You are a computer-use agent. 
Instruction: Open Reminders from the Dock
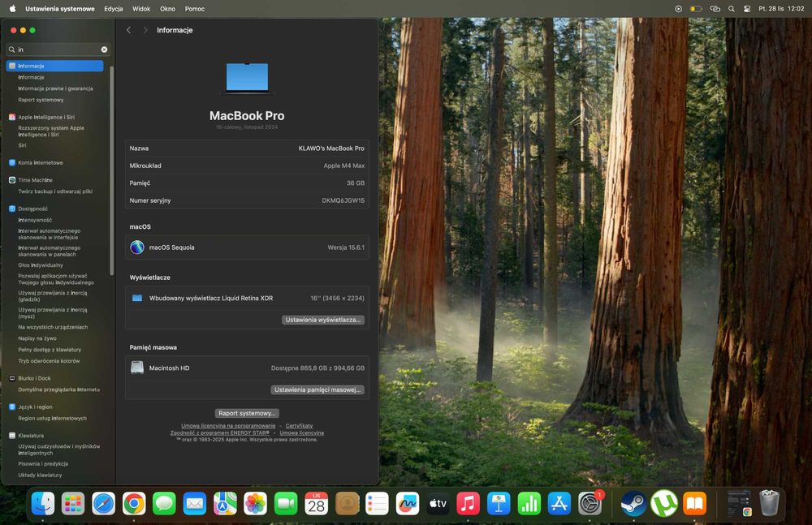click(377, 503)
